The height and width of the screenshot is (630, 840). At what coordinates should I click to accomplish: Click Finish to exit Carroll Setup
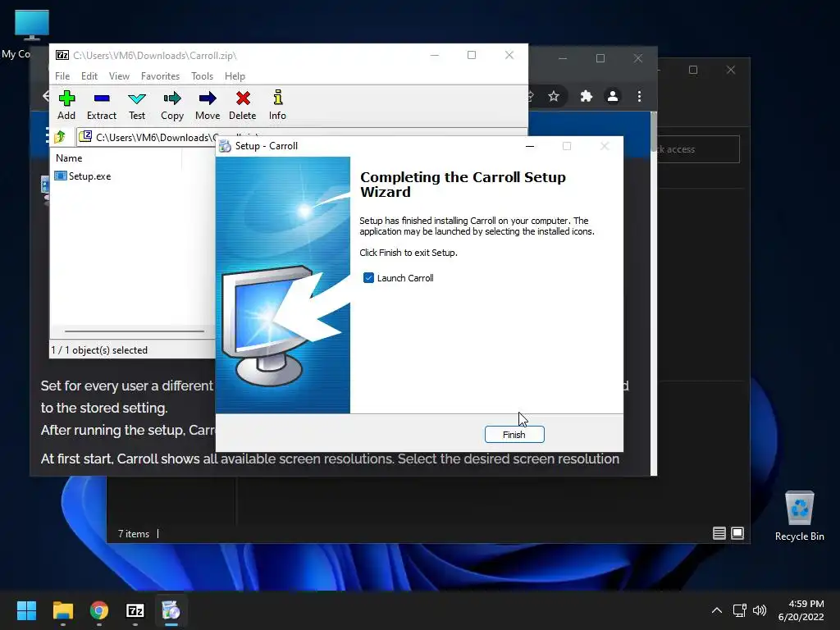pyautogui.click(x=514, y=435)
